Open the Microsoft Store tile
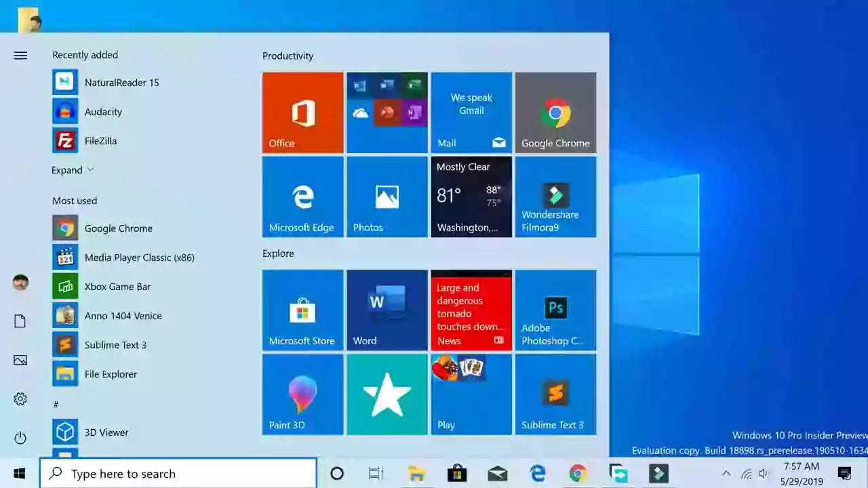Image resolution: width=868 pixels, height=488 pixels. tap(302, 310)
